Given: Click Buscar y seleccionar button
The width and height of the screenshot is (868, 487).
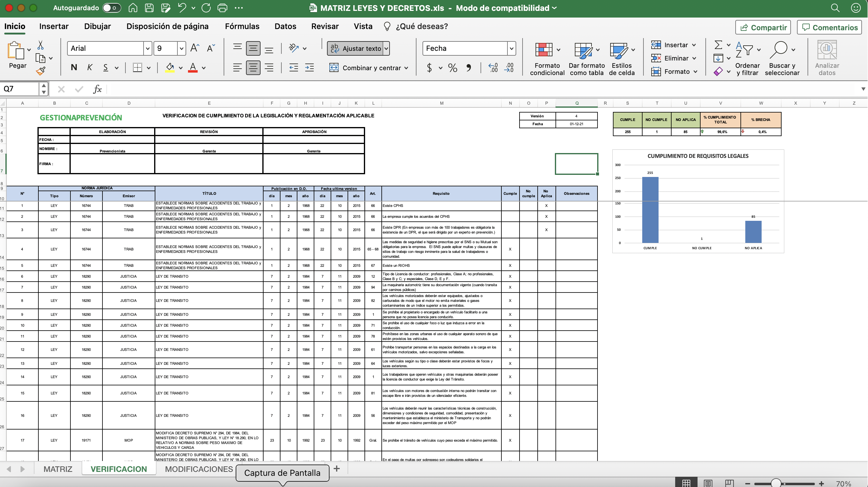Looking at the screenshot, I should click(782, 58).
